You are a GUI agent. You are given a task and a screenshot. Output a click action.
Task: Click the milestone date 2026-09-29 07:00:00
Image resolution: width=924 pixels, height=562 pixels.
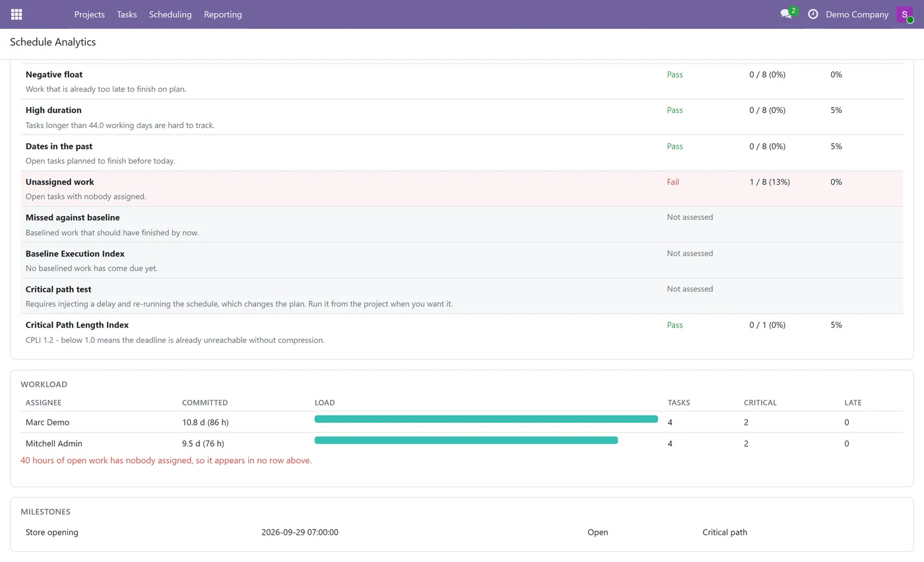(x=300, y=532)
